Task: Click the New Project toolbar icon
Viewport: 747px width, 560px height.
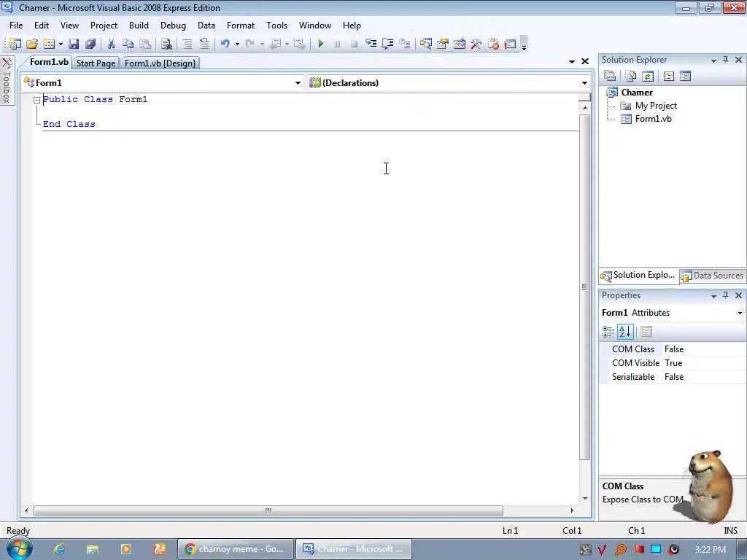Action: point(15,44)
